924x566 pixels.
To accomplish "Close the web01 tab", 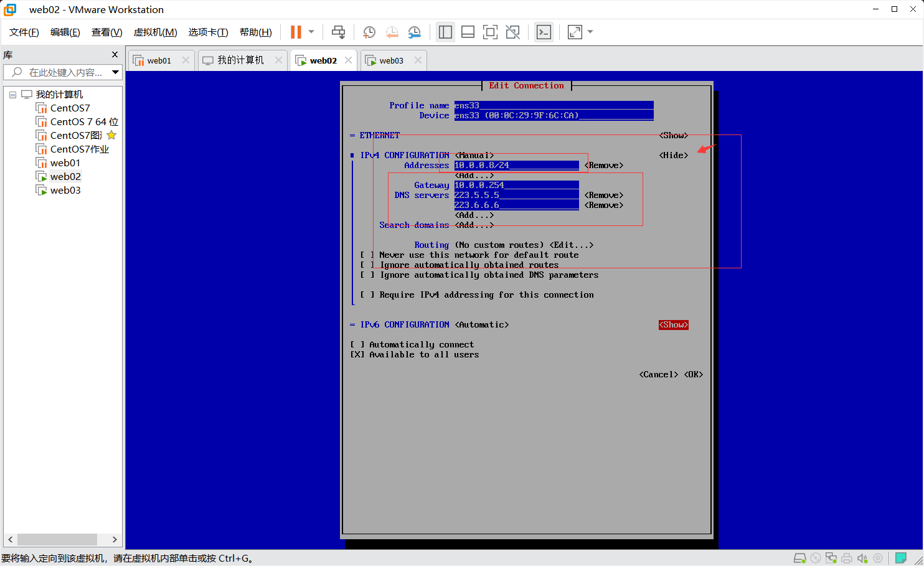I will point(186,60).
